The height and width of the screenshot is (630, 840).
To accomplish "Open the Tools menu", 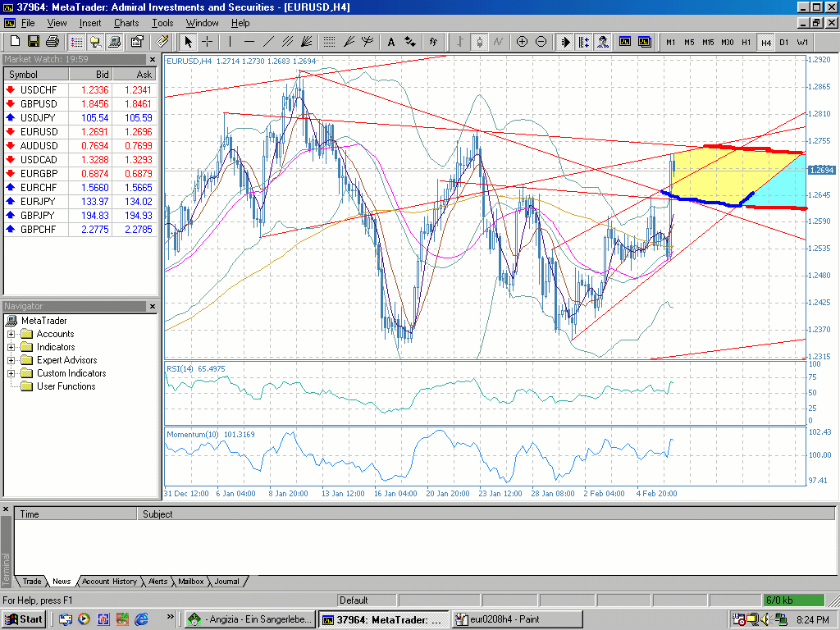I will click(x=162, y=23).
